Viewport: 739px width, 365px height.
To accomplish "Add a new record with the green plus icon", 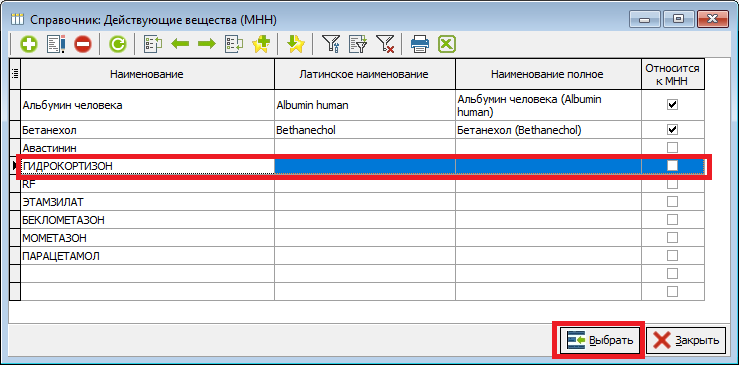I will [28, 45].
